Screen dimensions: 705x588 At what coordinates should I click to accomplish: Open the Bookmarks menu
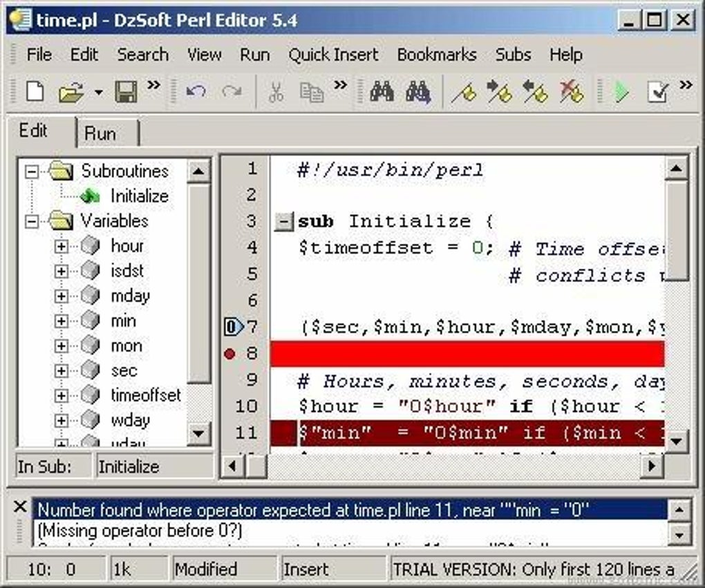point(437,55)
